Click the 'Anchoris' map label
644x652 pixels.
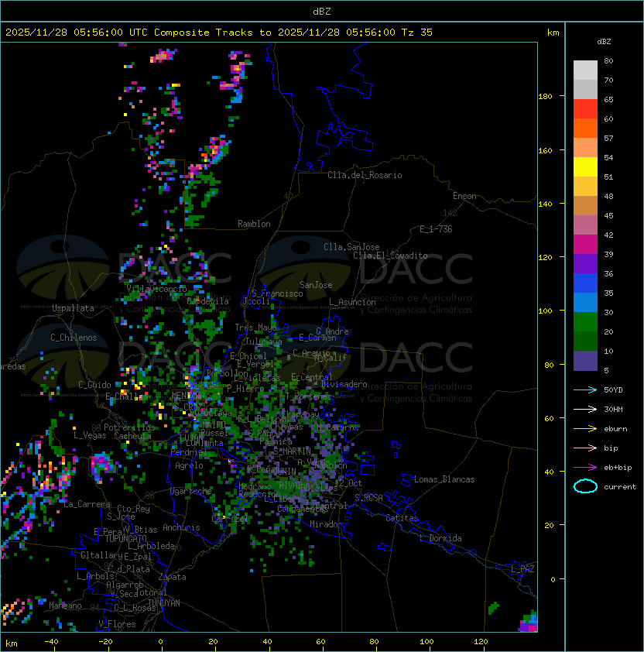click(x=181, y=527)
